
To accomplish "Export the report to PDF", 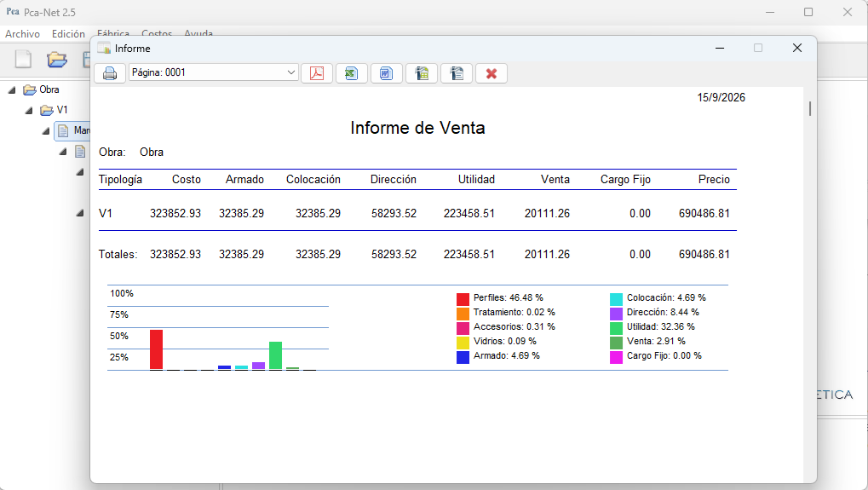I will 317,73.
